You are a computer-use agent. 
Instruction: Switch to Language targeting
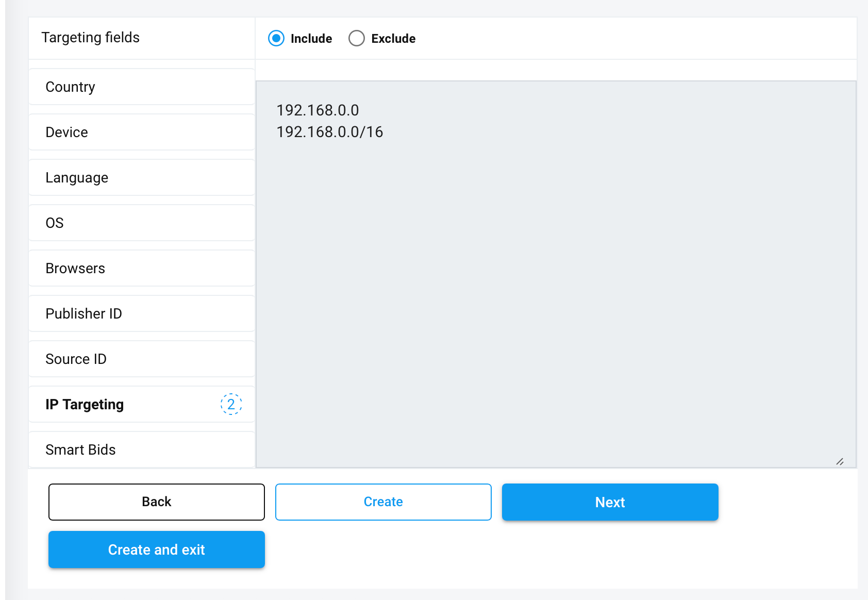142,178
